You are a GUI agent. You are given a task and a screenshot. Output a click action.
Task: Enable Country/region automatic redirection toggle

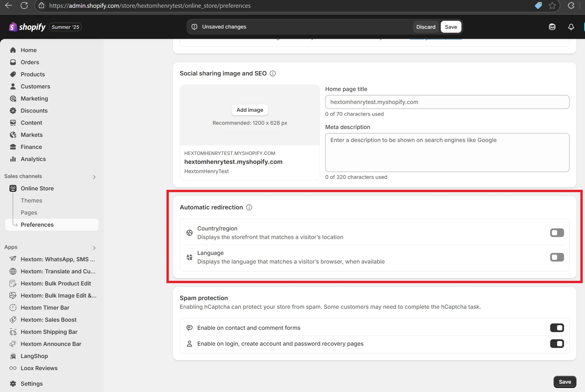click(557, 233)
